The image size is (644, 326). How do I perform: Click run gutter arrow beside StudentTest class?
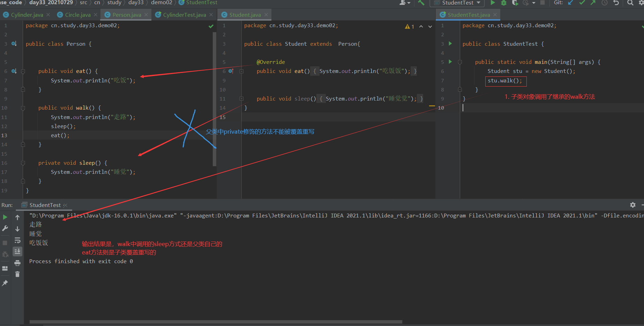(450, 44)
